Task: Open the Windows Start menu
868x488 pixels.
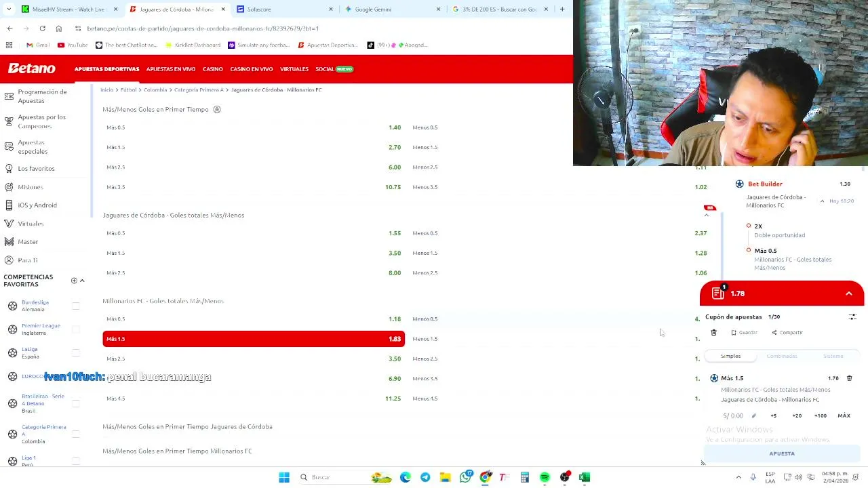Action: point(284,477)
